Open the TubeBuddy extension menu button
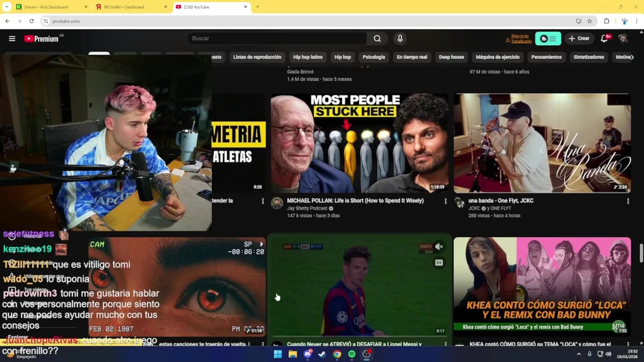Screen dimensions: 644x362 click(x=548, y=39)
